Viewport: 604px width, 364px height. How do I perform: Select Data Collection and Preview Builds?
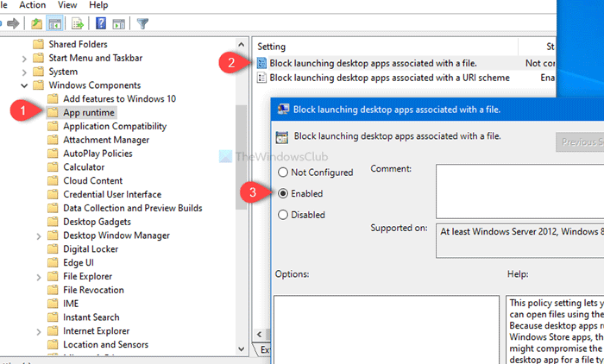point(133,208)
